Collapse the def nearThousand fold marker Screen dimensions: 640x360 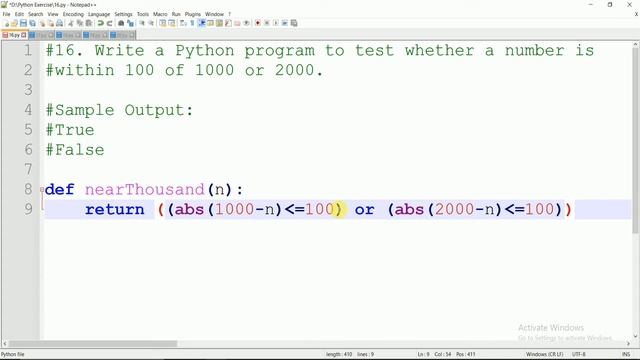point(42,189)
